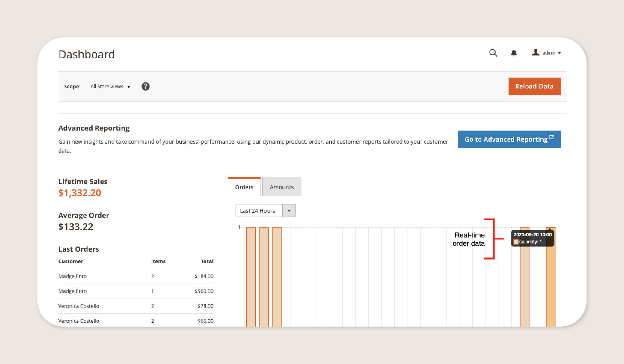
Task: Open the Last 24 Hours time range dropdown
Action: (290, 211)
